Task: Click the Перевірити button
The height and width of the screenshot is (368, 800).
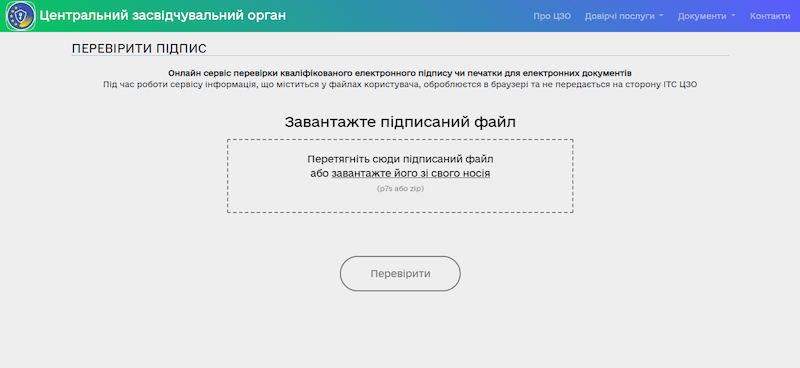Action: pos(400,274)
